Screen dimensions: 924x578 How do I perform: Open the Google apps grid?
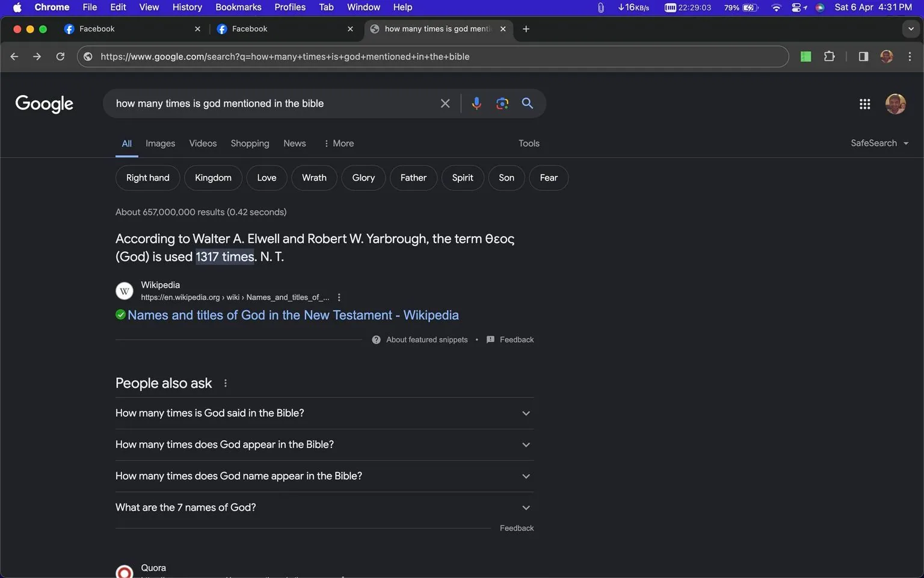click(864, 104)
